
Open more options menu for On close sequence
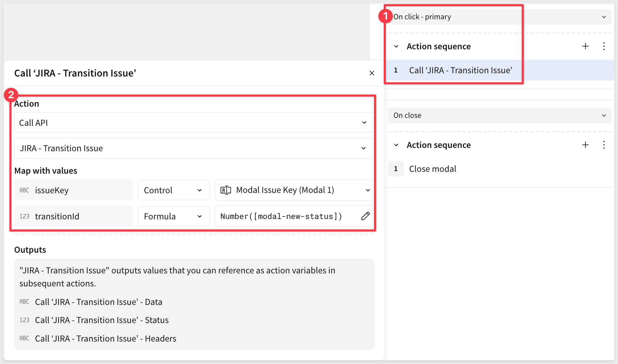point(603,145)
